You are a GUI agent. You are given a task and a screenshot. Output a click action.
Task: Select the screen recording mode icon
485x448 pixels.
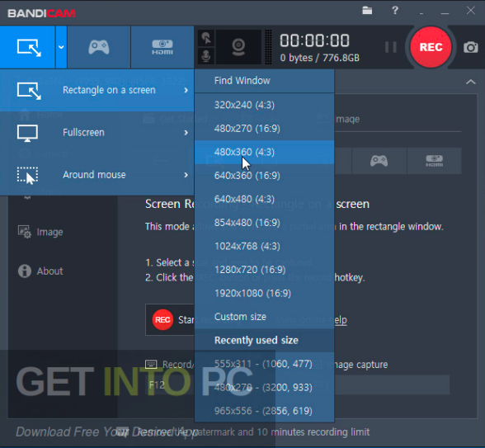(x=28, y=47)
